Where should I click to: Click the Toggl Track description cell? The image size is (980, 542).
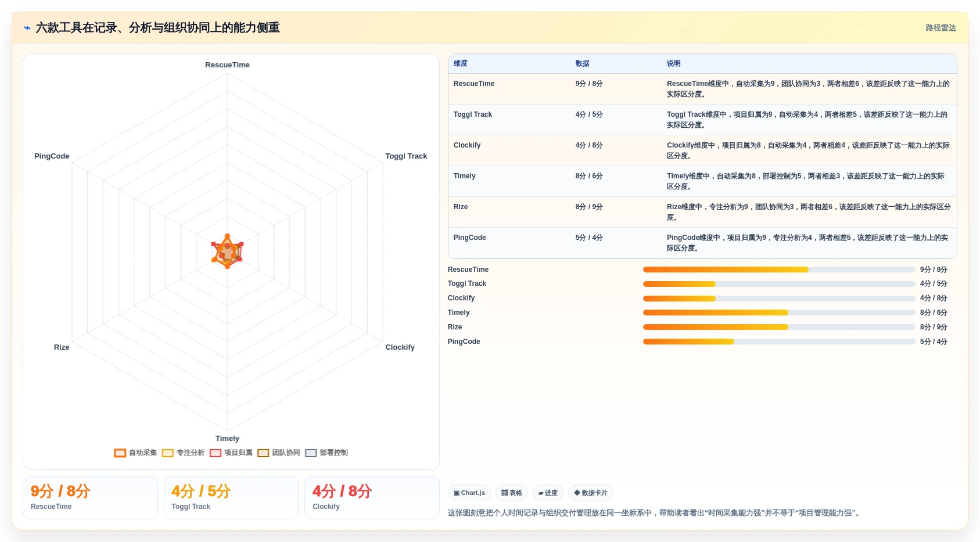click(808, 120)
